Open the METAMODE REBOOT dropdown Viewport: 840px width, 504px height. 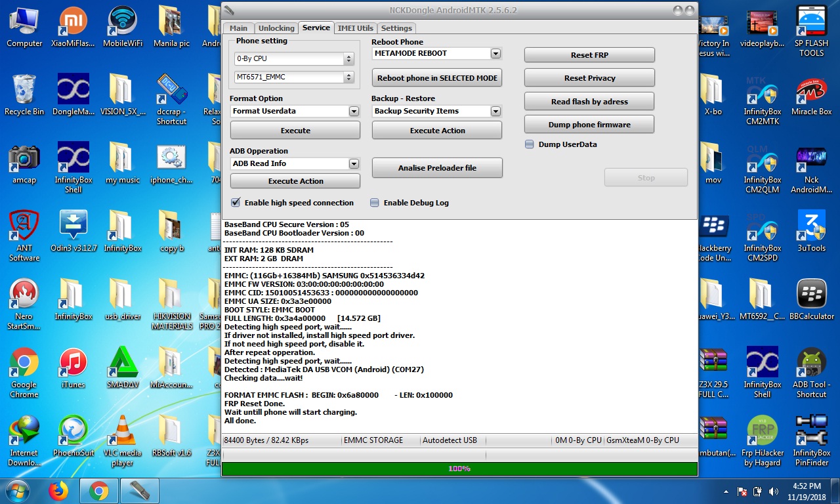coord(495,53)
